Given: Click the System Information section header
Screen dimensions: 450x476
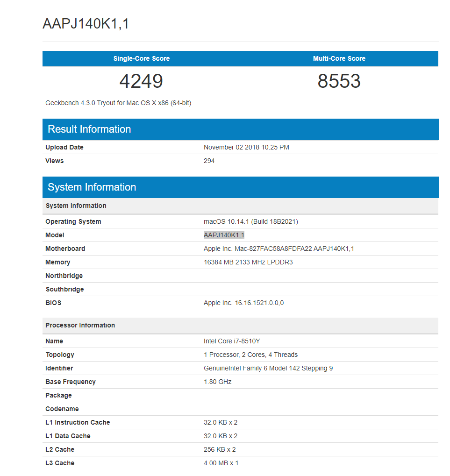Looking at the screenshot, I should click(92, 187).
